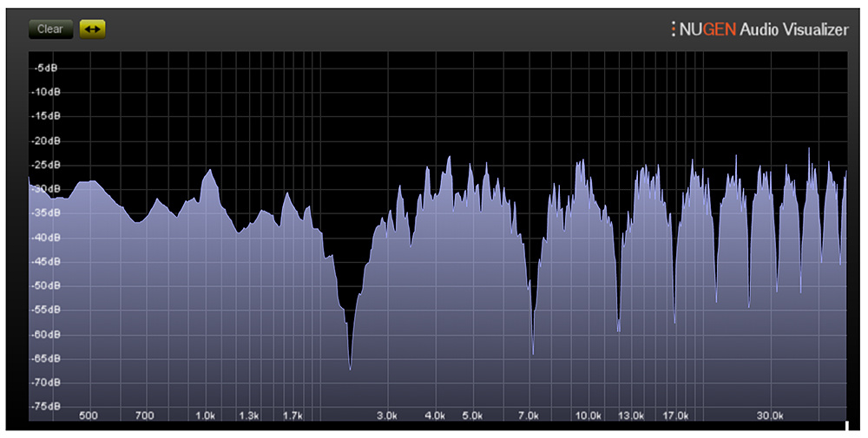The image size is (868, 438).
Task: Click the 30.0k frequency axis label
Action: tap(771, 416)
